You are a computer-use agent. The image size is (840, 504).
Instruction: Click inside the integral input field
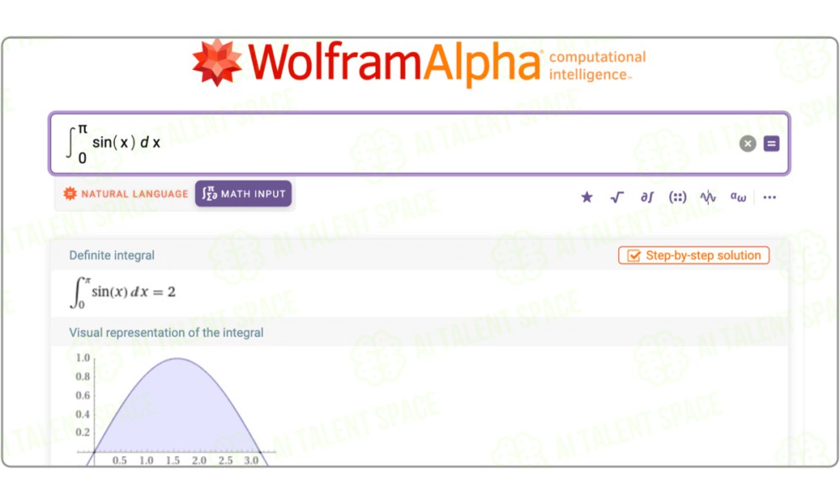(x=419, y=144)
